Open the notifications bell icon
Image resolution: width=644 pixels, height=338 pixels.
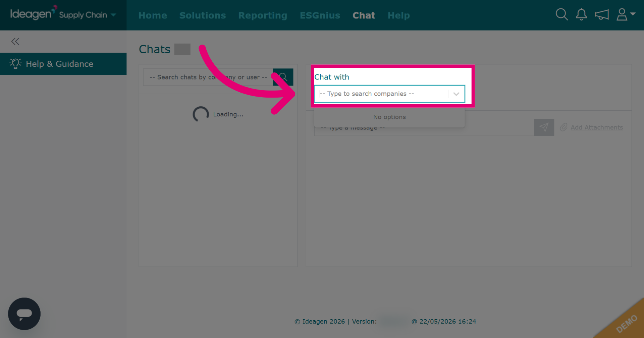(x=581, y=14)
